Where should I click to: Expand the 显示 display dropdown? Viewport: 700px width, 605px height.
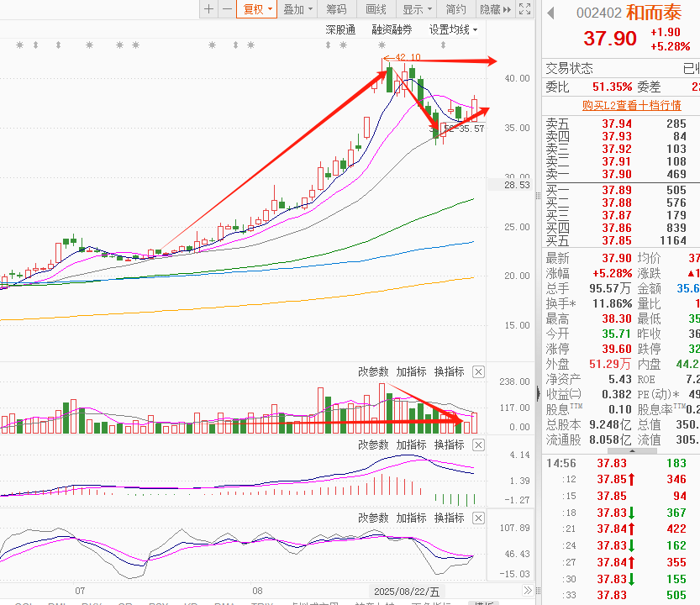(417, 9)
